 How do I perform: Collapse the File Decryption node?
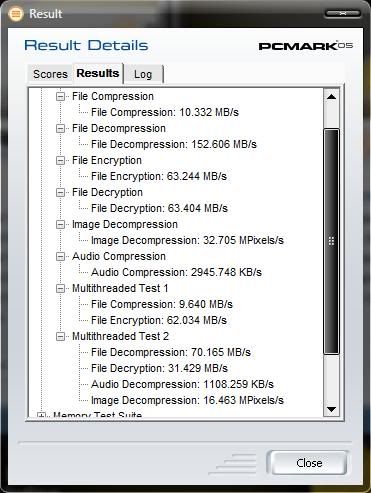coord(60,192)
